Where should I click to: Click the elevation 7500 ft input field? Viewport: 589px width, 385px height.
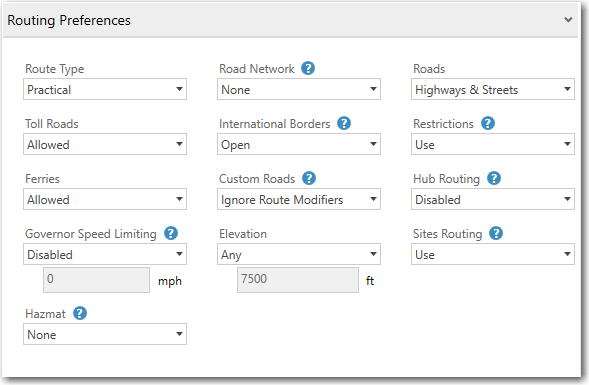pos(298,280)
